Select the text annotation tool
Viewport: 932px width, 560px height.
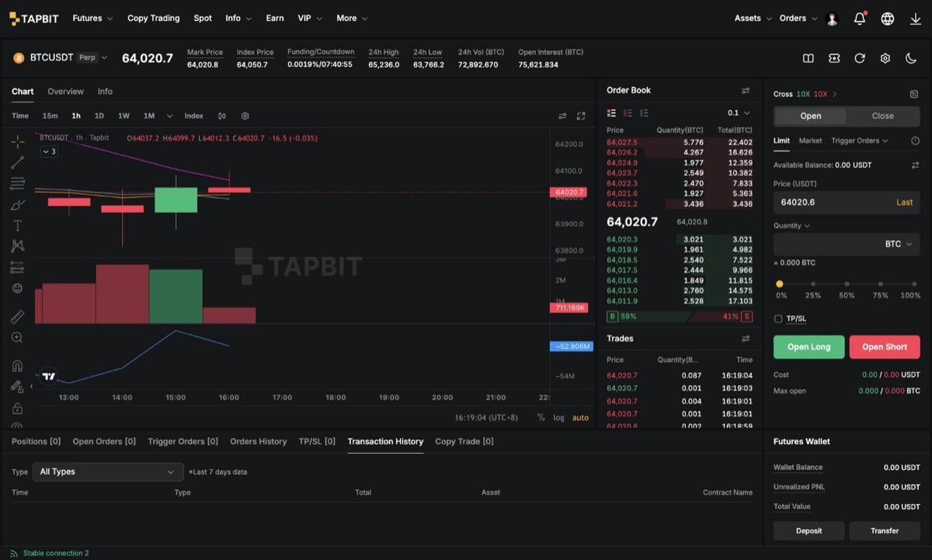17,225
